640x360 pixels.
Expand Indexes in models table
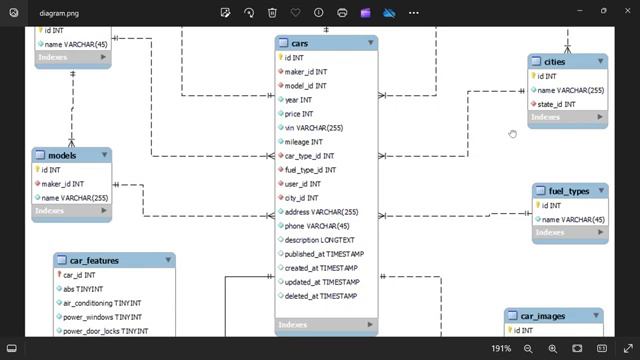pos(104,210)
